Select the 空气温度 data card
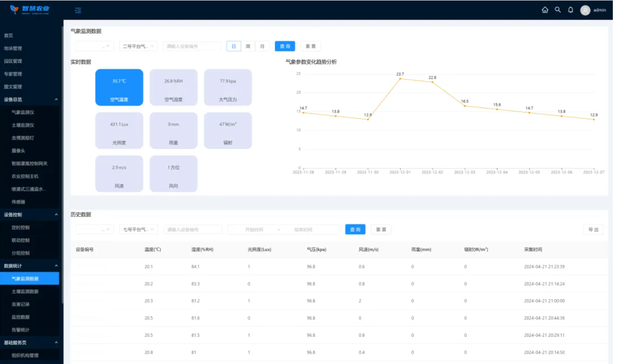The height and width of the screenshot is (364, 617). point(119,87)
